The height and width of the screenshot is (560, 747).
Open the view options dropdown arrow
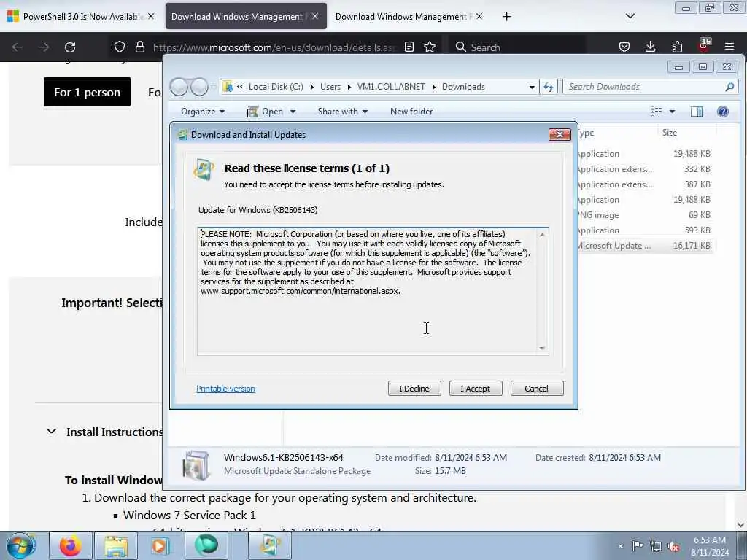point(672,112)
